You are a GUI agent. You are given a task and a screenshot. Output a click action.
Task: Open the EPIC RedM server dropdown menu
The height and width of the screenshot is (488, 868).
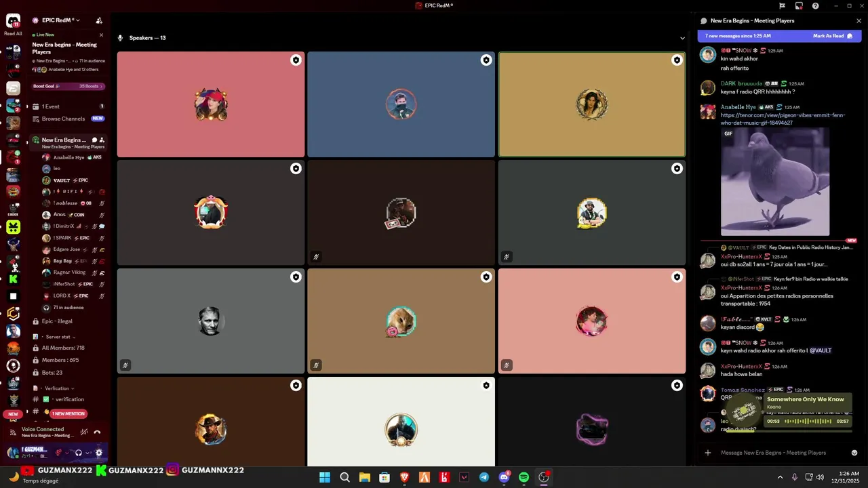click(x=61, y=20)
